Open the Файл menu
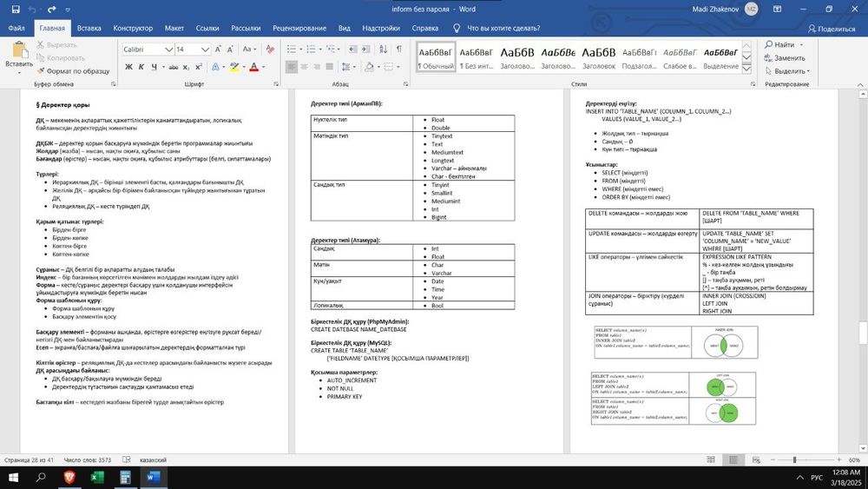868x489 pixels. [16, 28]
